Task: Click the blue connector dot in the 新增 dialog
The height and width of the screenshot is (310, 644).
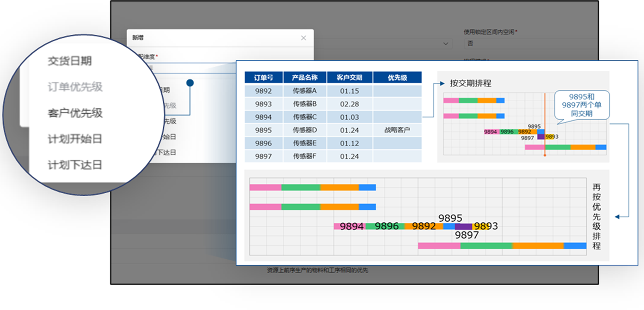Action: pyautogui.click(x=189, y=82)
